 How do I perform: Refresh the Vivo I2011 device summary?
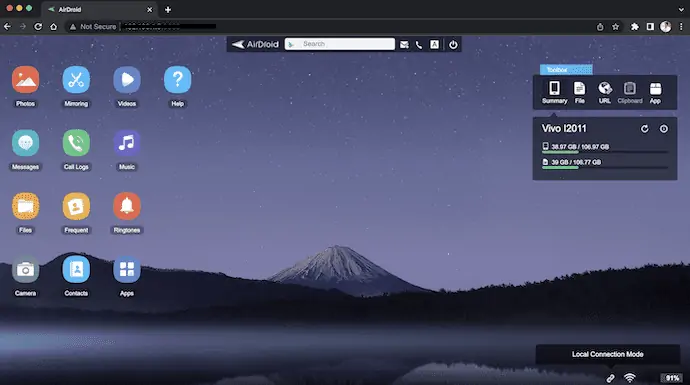click(644, 129)
